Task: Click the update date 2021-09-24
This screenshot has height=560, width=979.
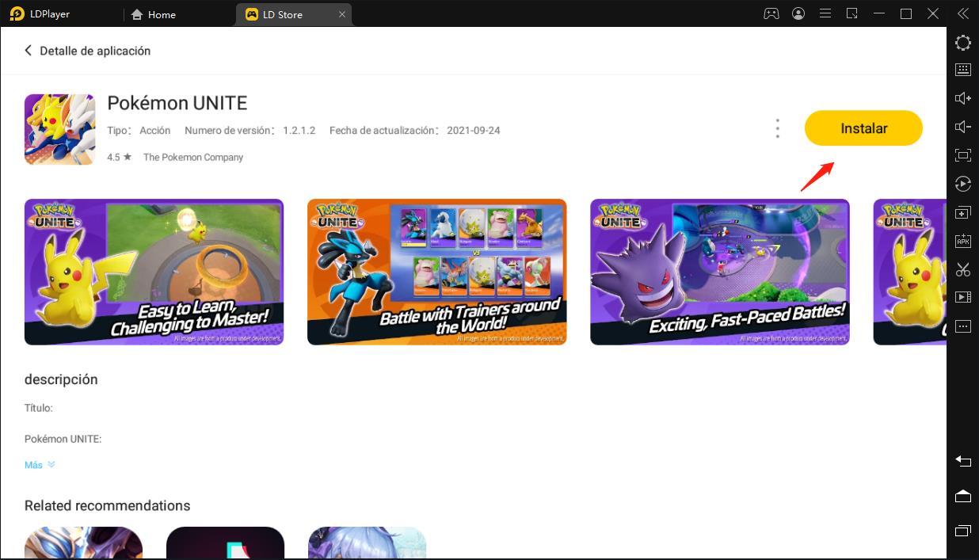Action: point(474,131)
